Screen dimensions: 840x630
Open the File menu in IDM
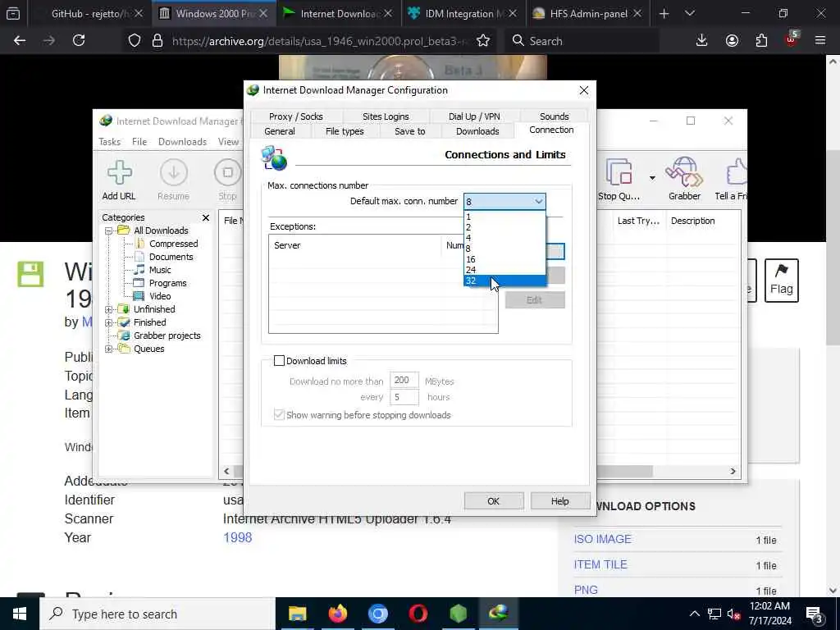pos(139,142)
